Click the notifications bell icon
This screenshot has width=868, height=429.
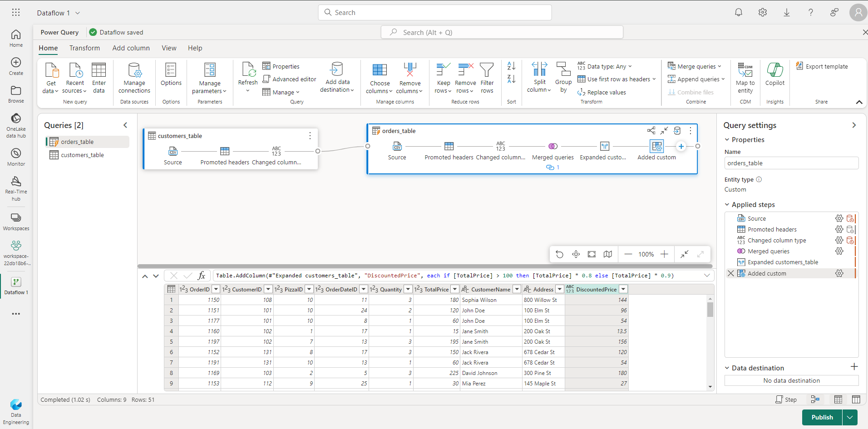coord(739,12)
